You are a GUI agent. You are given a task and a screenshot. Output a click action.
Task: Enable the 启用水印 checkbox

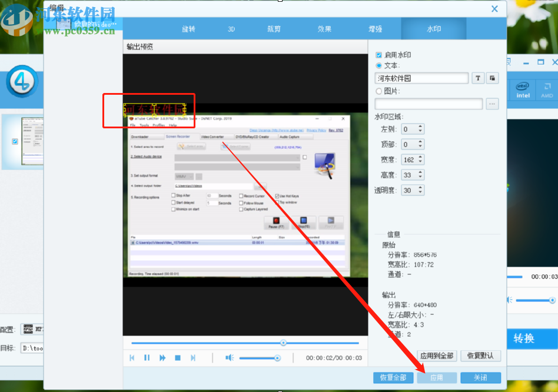tap(378, 54)
